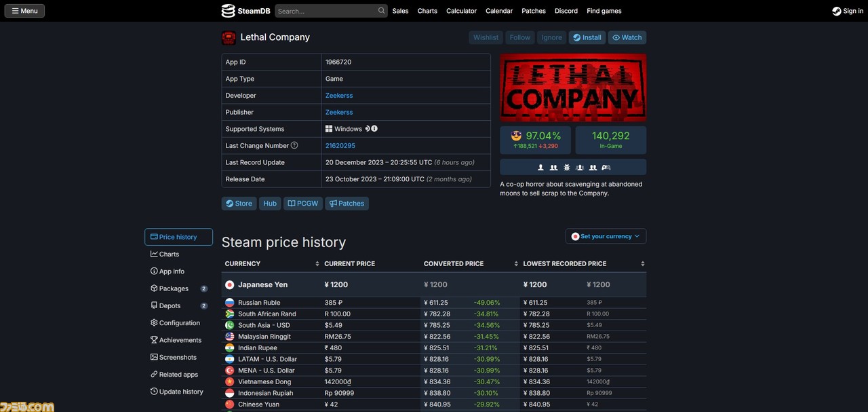Click the Malaysian flag icon
The image size is (868, 412).
point(230,337)
